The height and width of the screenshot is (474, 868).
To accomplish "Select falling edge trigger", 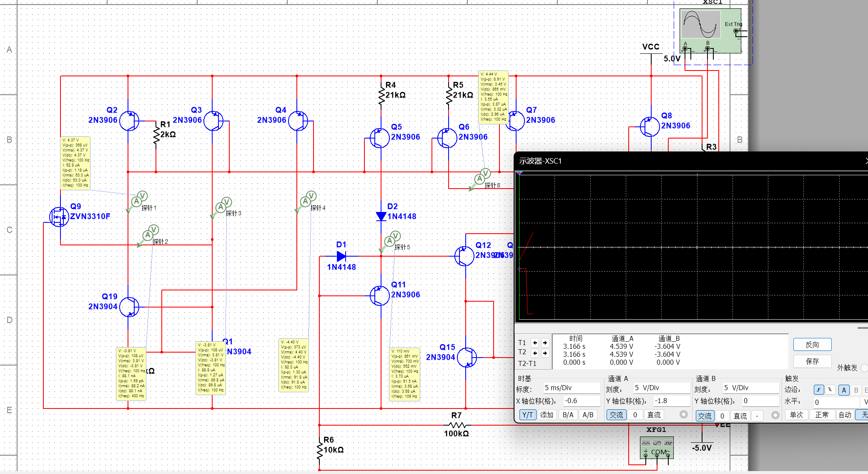I will (830, 390).
